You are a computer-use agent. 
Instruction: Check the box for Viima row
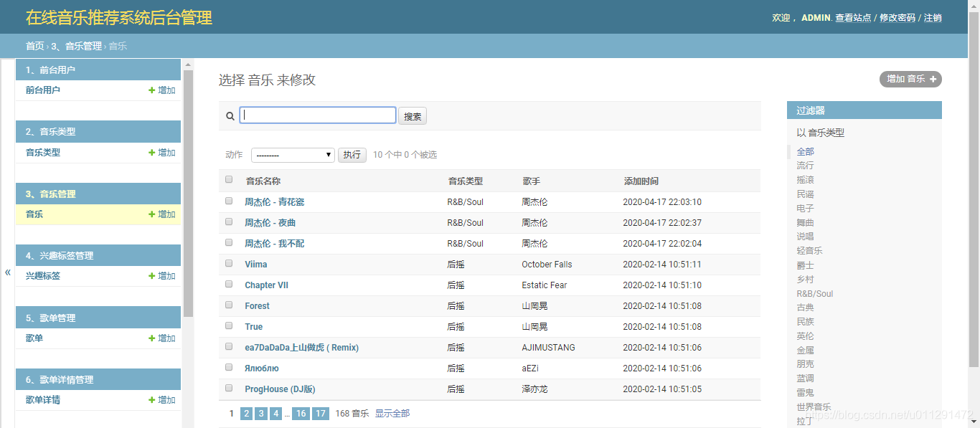pyautogui.click(x=229, y=263)
